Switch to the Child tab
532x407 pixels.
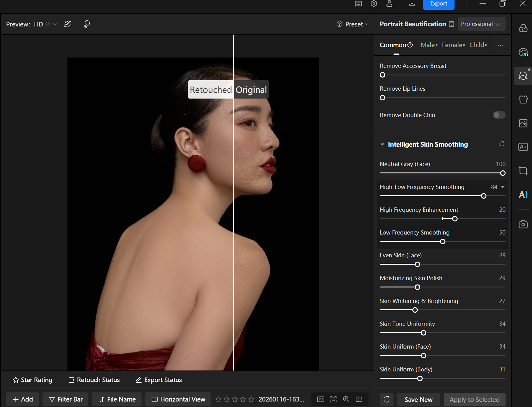pyautogui.click(x=478, y=45)
